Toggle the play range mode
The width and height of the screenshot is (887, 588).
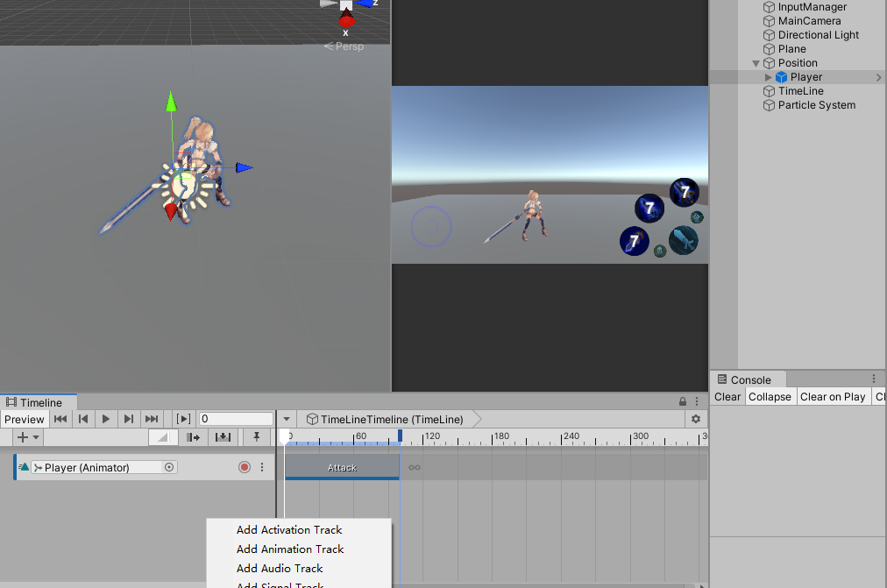(x=183, y=419)
